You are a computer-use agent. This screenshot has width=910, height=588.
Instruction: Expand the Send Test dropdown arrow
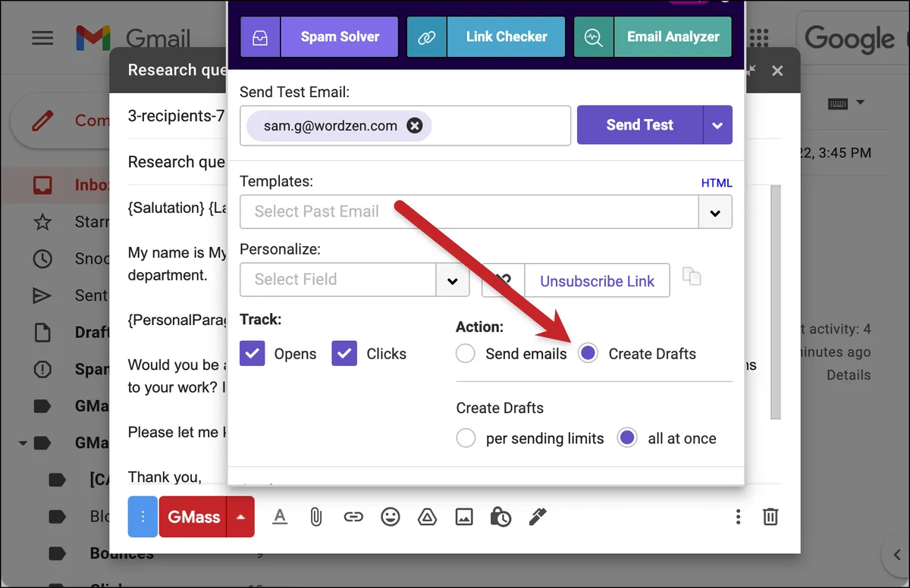click(717, 125)
